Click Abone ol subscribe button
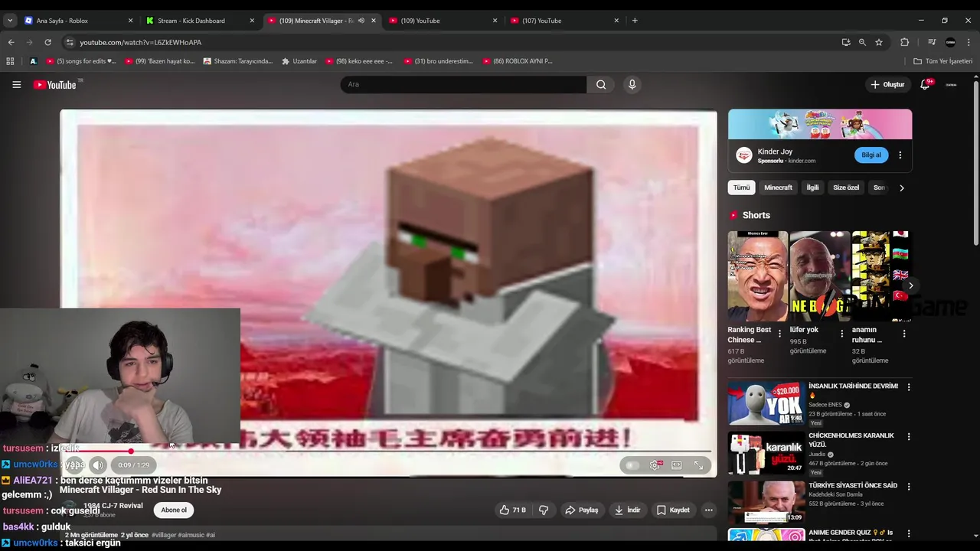This screenshot has height=551, width=980. [174, 510]
